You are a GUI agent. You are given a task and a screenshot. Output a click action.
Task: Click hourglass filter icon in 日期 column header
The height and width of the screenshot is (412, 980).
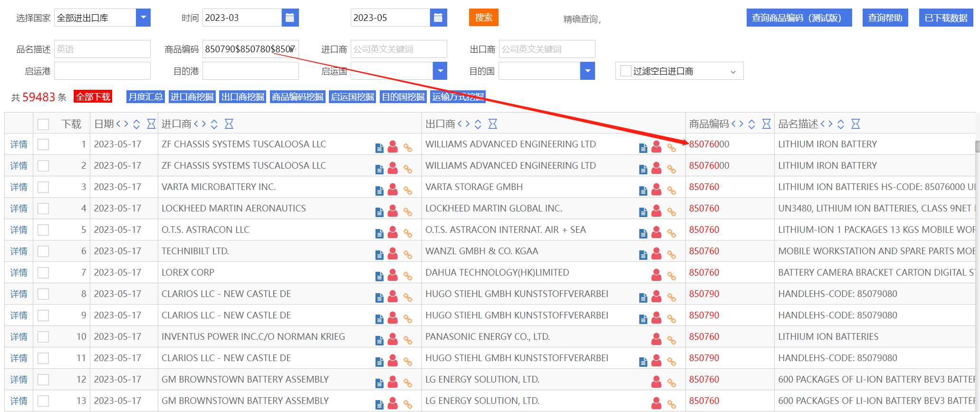coord(151,124)
